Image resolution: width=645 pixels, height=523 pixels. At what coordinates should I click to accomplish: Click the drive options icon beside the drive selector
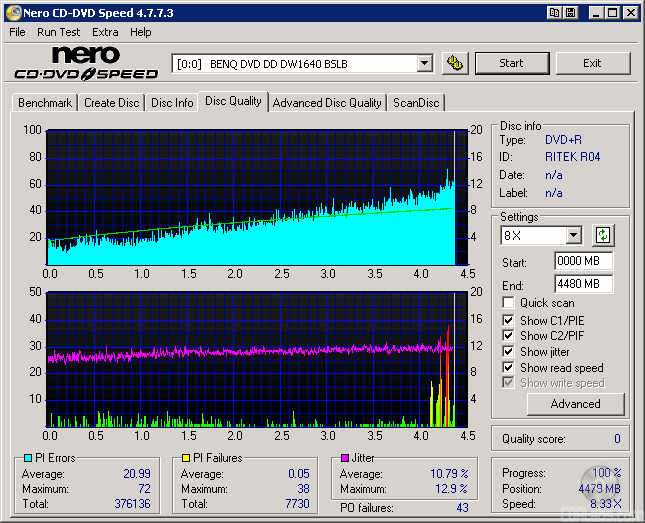point(455,63)
